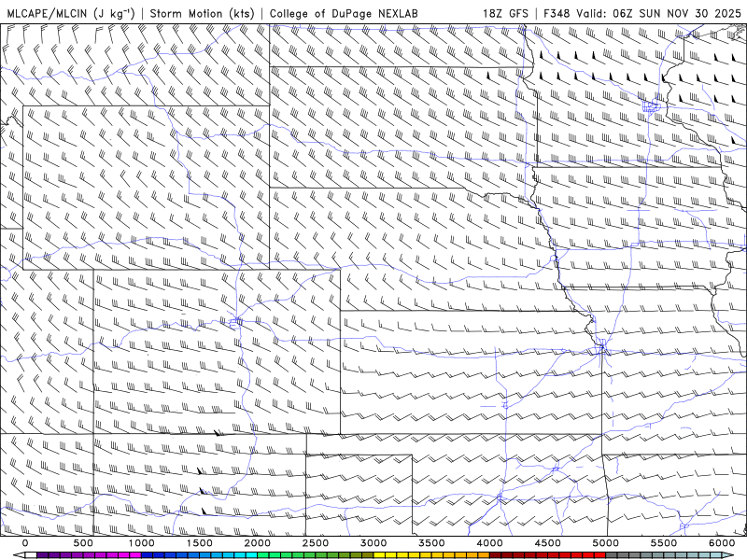Click the 3500 label on the color scale
Screen dimensions: 747x560
point(431,543)
